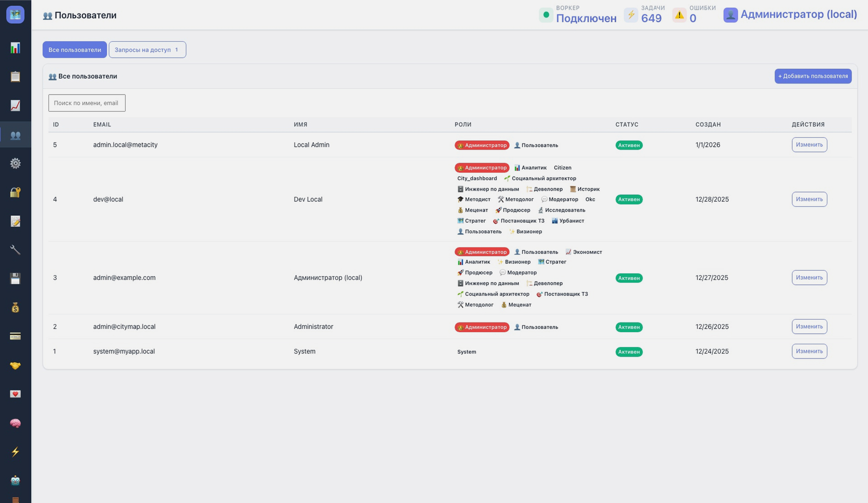Select the Все пользователи tab
868x503 pixels.
pos(74,50)
